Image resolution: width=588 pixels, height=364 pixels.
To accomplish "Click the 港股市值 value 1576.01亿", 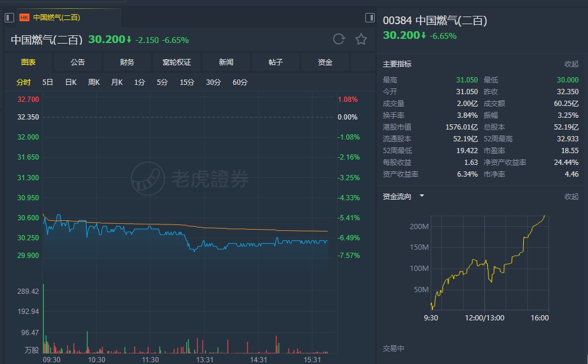I will pos(462,127).
